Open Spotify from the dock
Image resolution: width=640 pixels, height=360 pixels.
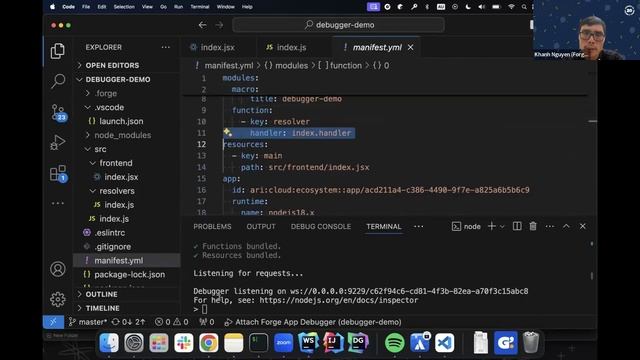(394, 342)
